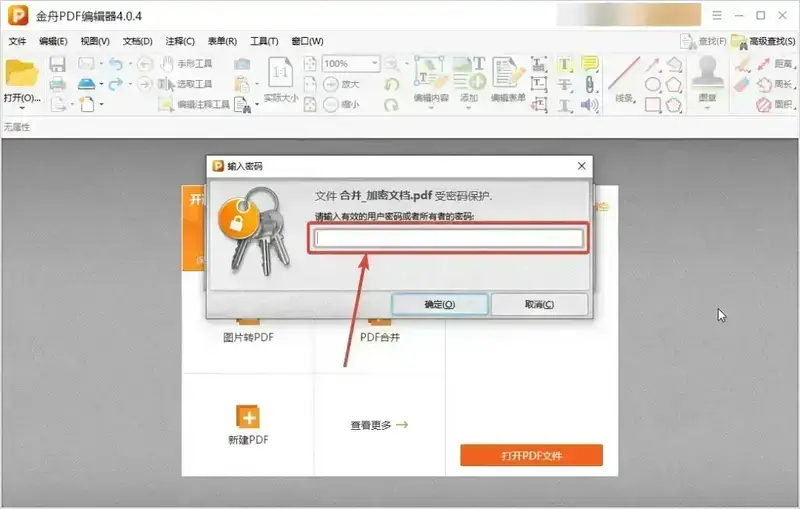Screen dimensions: 800x509
Task: Click Advanced Find (高级查找) button
Action: [x=763, y=41]
